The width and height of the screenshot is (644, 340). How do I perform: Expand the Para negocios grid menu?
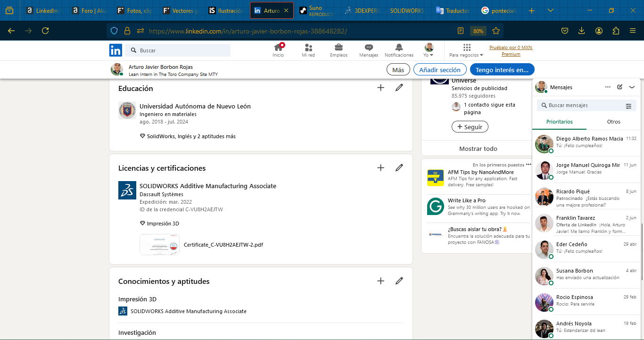click(467, 50)
